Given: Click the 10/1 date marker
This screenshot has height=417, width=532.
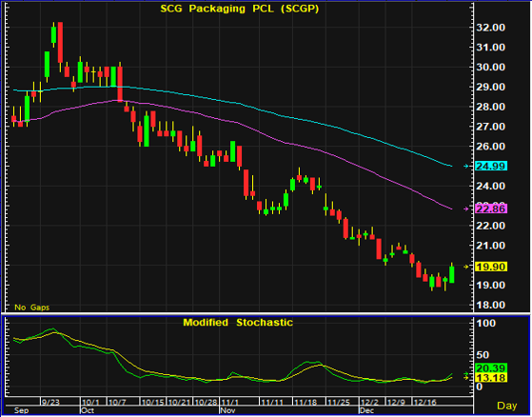Looking at the screenshot, I should pyautogui.click(x=91, y=402).
